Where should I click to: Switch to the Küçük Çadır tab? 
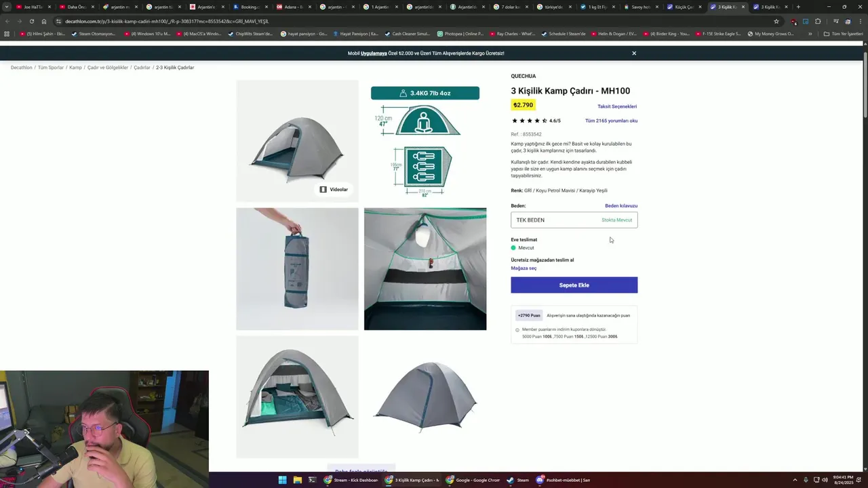tap(684, 7)
